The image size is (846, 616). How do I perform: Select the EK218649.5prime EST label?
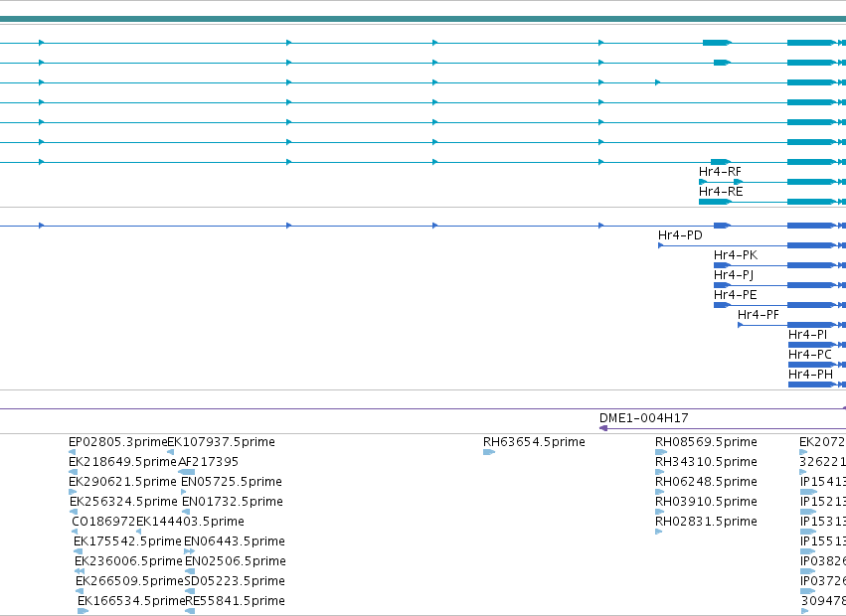click(122, 462)
